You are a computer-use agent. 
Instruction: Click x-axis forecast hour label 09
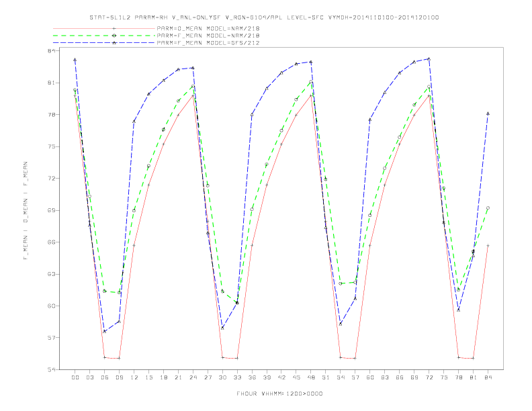(x=119, y=377)
